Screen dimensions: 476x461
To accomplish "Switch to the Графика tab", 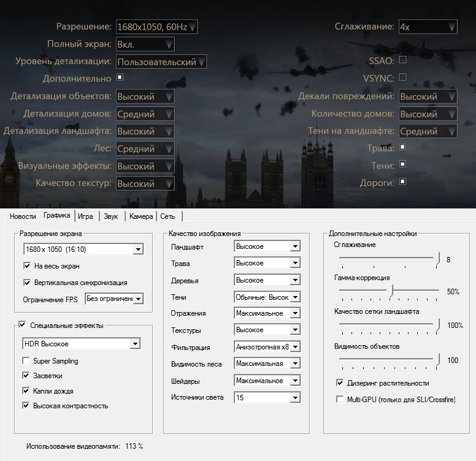I will coord(57,215).
